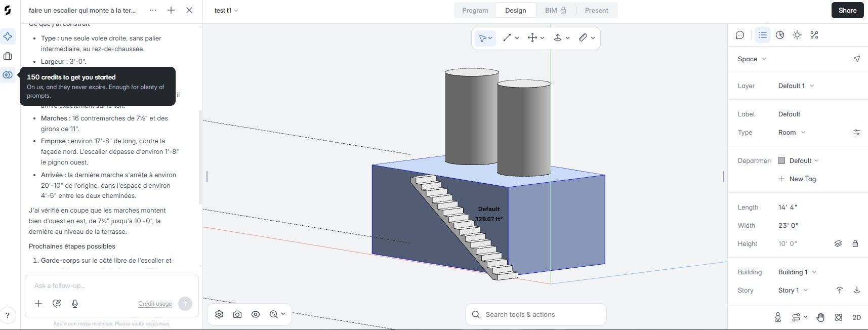The width and height of the screenshot is (868, 330).
Task: Open the pie chart analytics panel
Action: [x=780, y=35]
